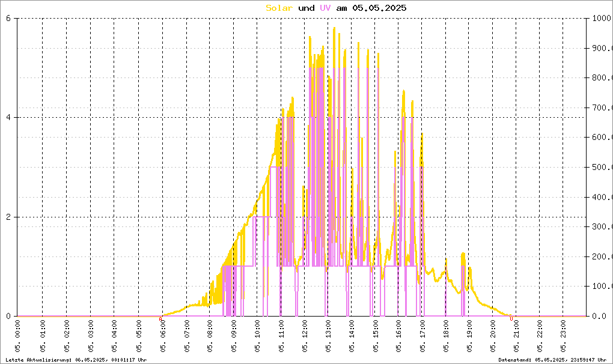Click the pink 'UV' word in the title
Image resolution: width=613 pixels, height=364 pixels.
tap(325, 8)
